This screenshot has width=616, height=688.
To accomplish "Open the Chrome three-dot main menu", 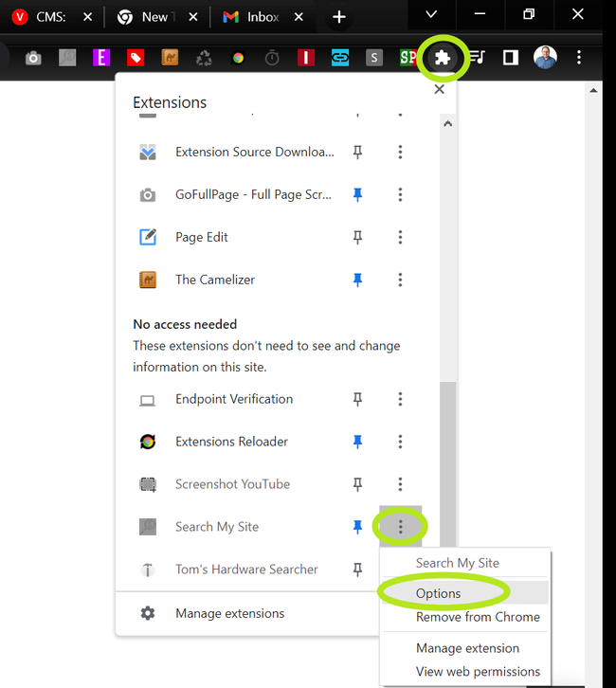I will click(x=579, y=58).
